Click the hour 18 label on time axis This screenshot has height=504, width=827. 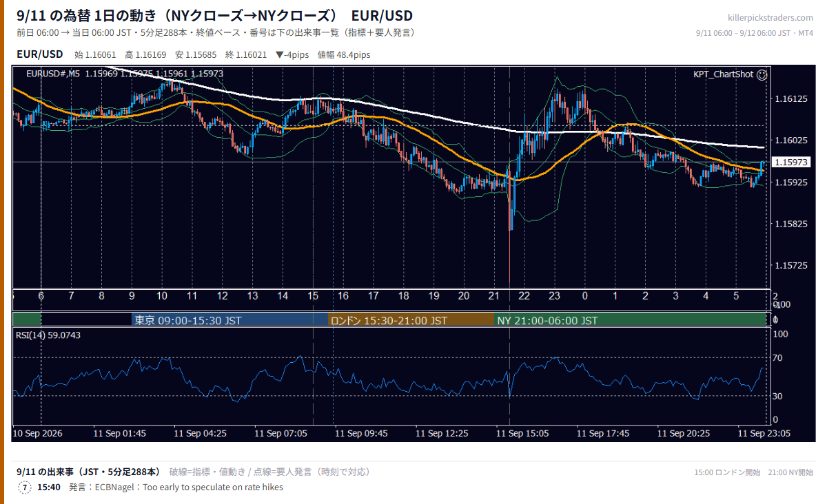403,296
